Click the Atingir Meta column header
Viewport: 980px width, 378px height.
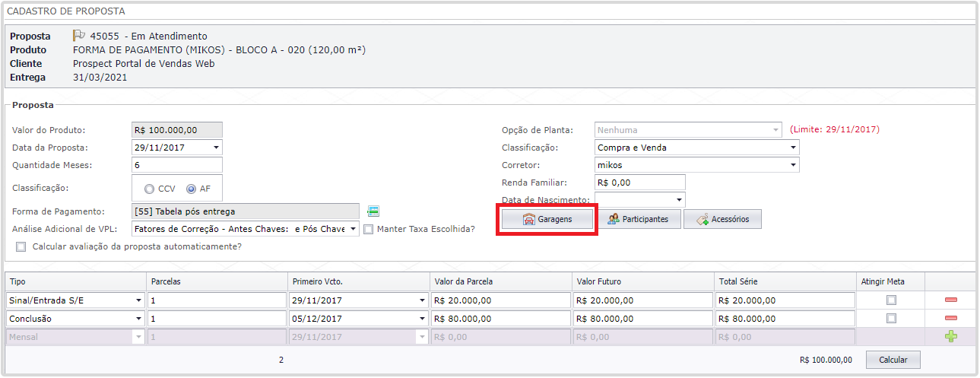[890, 281]
